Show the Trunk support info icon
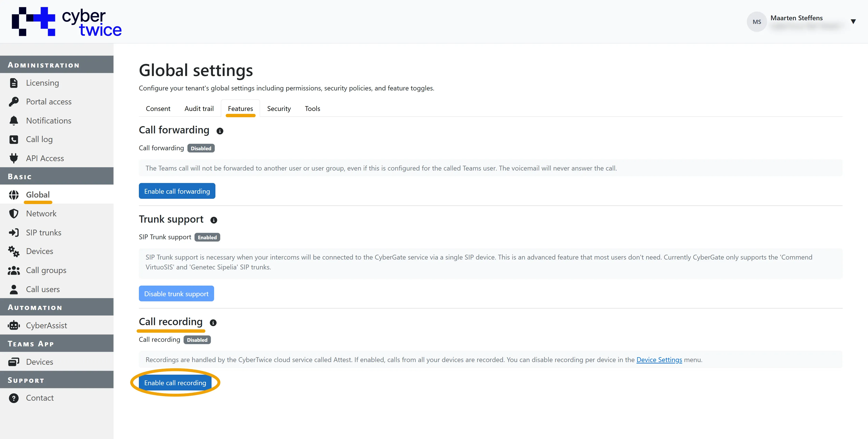The width and height of the screenshot is (868, 439). pos(214,220)
